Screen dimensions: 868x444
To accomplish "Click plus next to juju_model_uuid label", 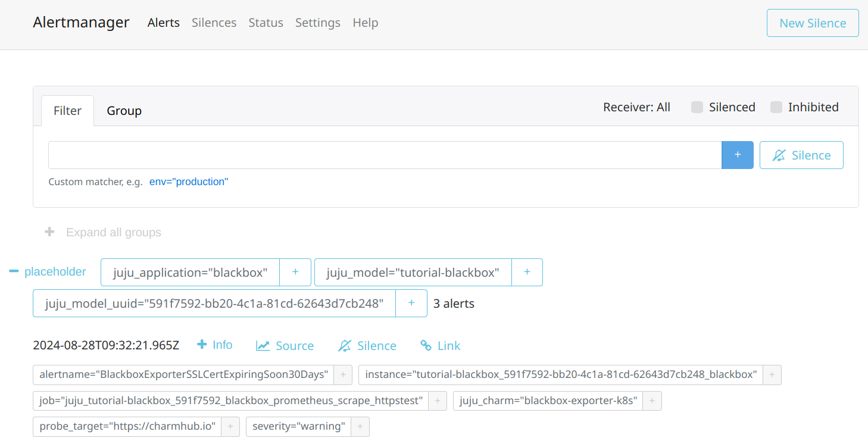I will click(411, 303).
